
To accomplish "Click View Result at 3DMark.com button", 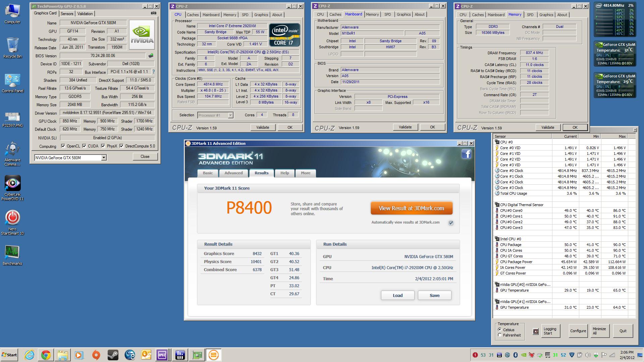I will click(412, 208).
